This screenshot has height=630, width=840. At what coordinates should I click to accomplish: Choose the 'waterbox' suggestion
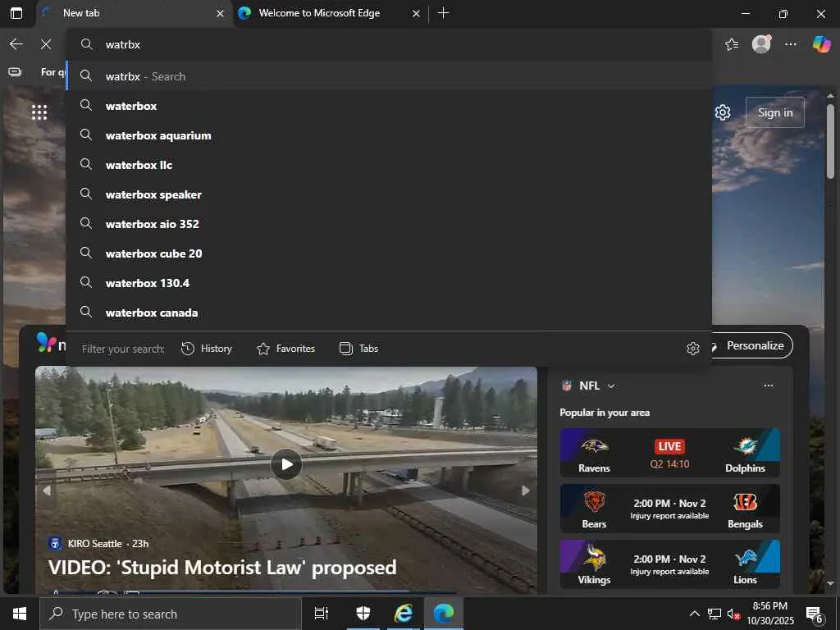389,106
